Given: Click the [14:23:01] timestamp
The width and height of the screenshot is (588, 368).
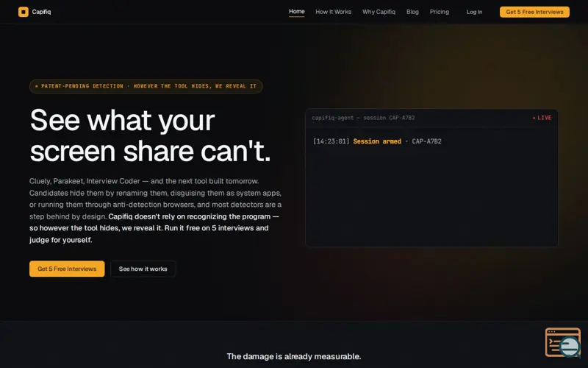Looking at the screenshot, I should [x=331, y=141].
